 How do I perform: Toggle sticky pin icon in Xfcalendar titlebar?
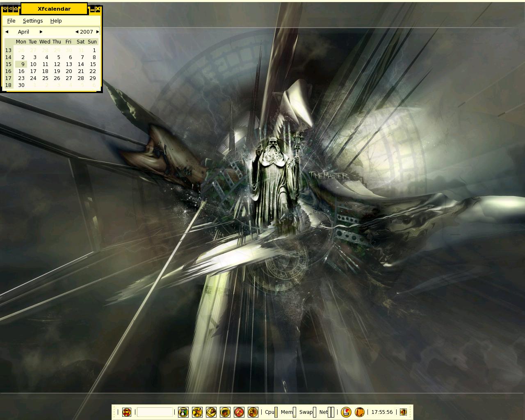pos(10,9)
